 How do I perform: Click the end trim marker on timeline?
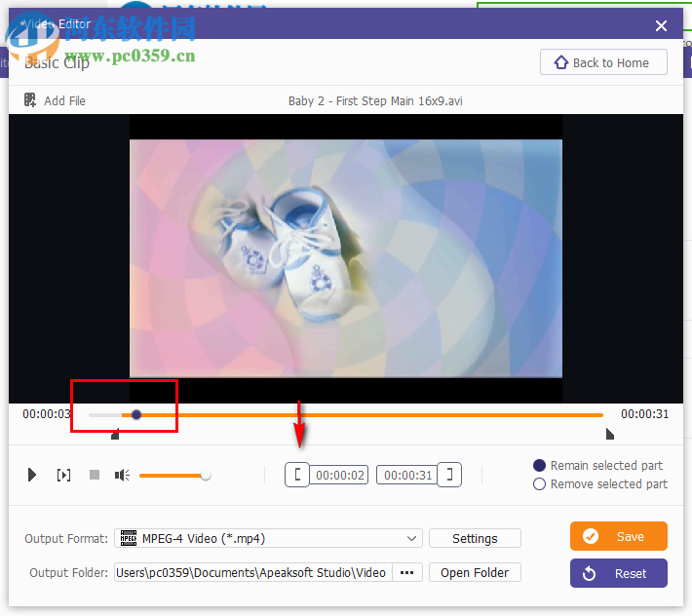point(610,434)
